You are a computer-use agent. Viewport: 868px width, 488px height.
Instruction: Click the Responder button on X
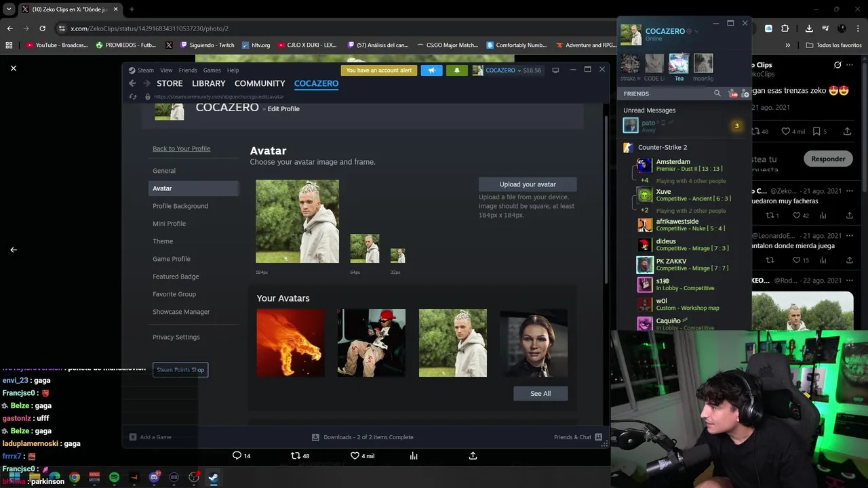tap(829, 159)
